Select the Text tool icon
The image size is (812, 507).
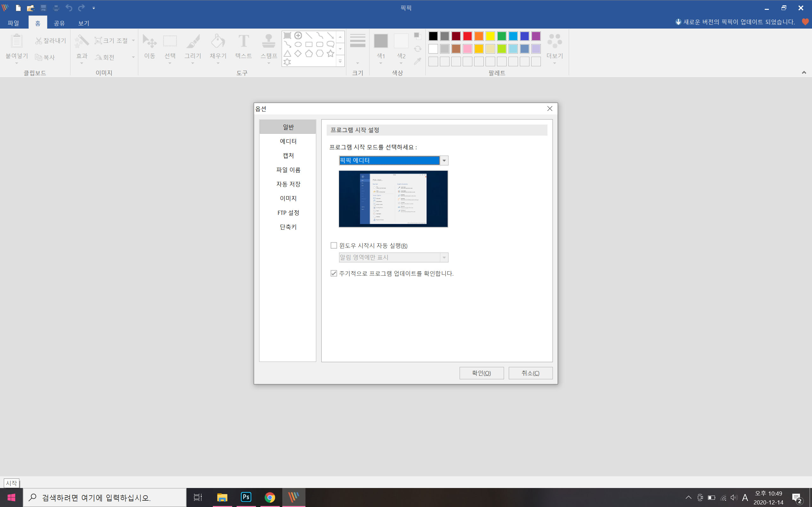pyautogui.click(x=243, y=42)
